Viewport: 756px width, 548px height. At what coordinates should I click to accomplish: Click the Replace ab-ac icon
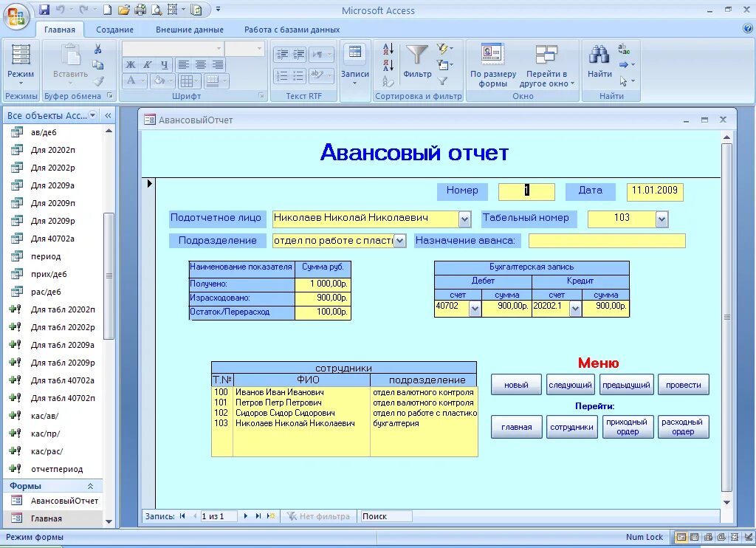[x=625, y=49]
